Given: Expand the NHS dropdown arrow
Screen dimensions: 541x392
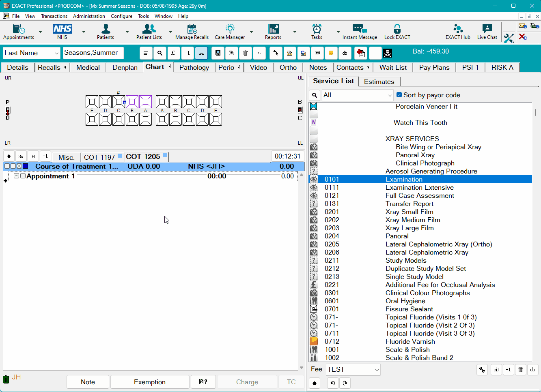Looking at the screenshot, I should pyautogui.click(x=84, y=32).
